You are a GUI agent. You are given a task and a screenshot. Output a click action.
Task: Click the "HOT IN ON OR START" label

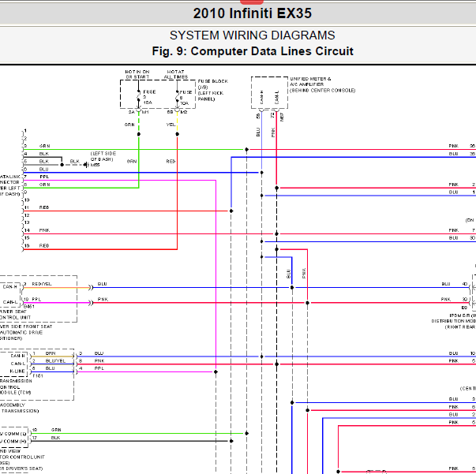(137, 74)
